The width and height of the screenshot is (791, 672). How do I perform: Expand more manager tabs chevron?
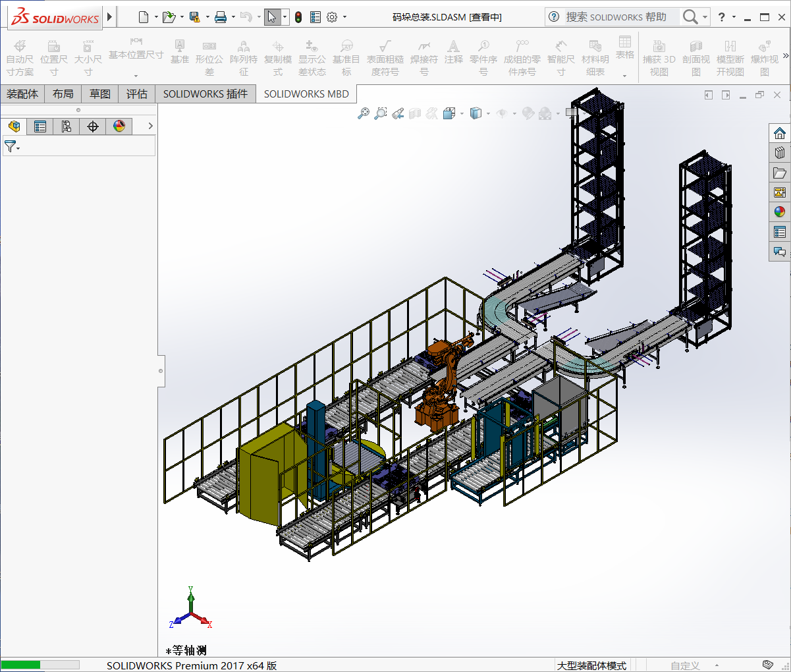[x=150, y=126]
